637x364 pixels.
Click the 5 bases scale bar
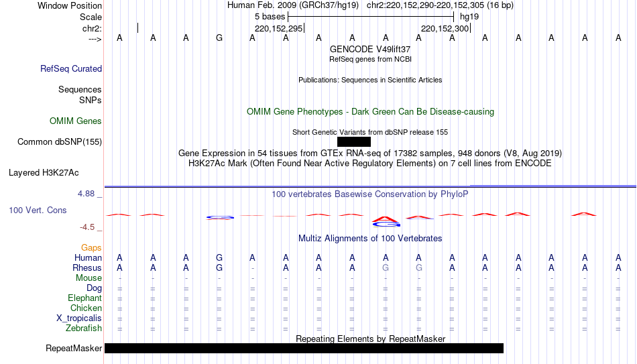[x=371, y=17]
